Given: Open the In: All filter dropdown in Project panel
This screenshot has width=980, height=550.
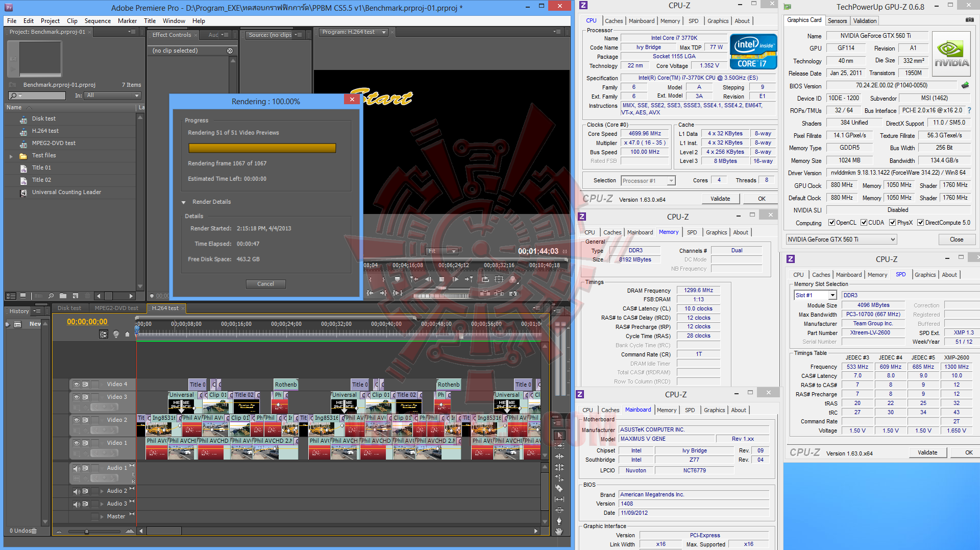Looking at the screenshot, I should 111,95.
